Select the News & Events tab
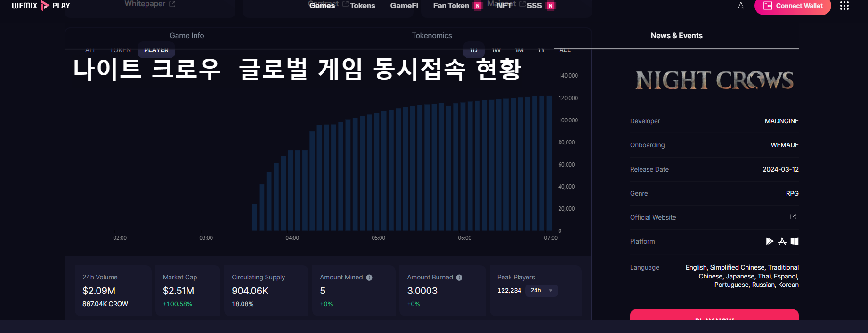Screen dimensions: 868x333 pos(677,36)
